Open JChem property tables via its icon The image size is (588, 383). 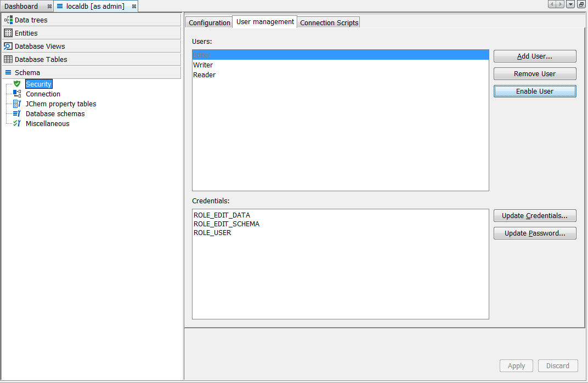click(18, 104)
